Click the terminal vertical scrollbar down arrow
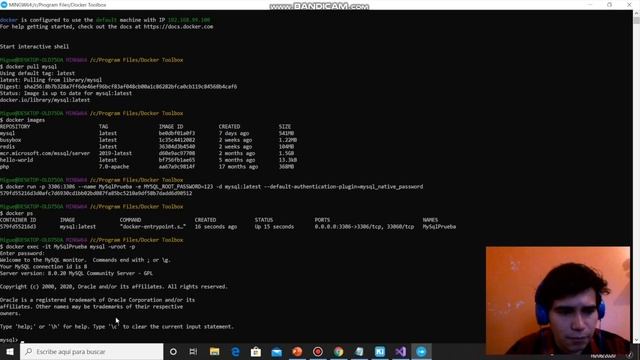Screen dimensions: 640x360 [636, 340]
